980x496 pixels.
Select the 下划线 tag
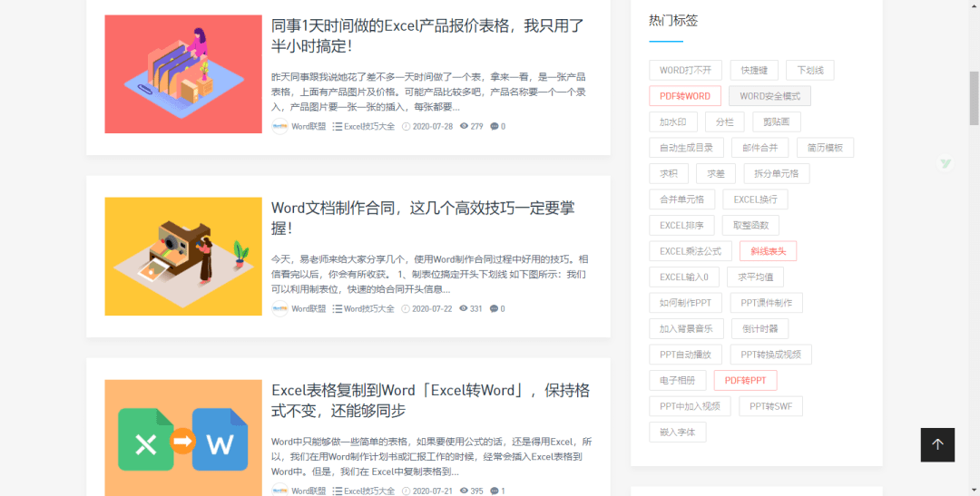tap(810, 71)
